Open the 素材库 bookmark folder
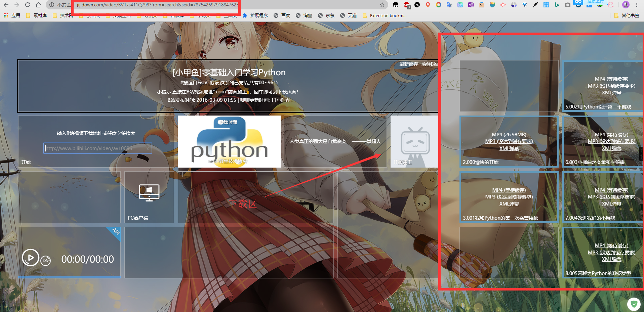This screenshot has height=312, width=644. pos(36,15)
